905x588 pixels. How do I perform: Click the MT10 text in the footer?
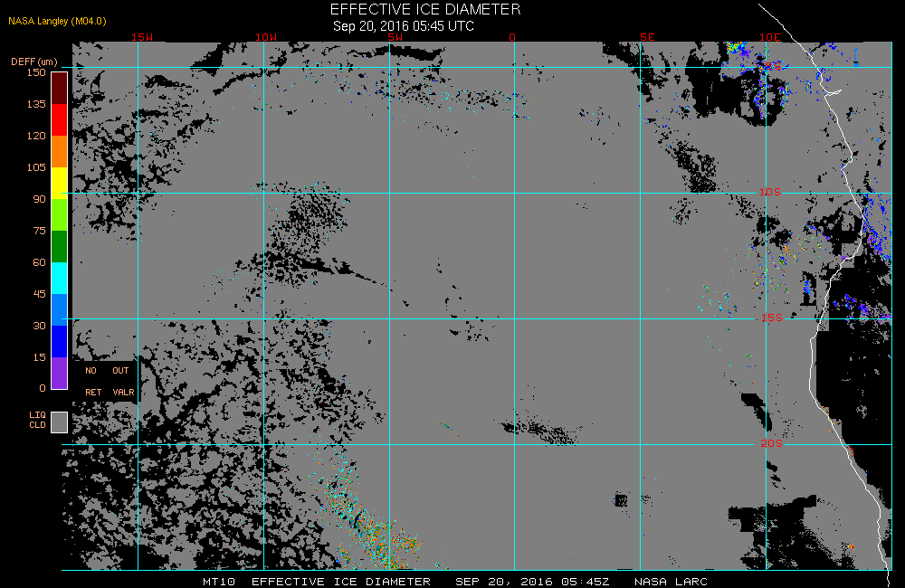[x=219, y=582]
